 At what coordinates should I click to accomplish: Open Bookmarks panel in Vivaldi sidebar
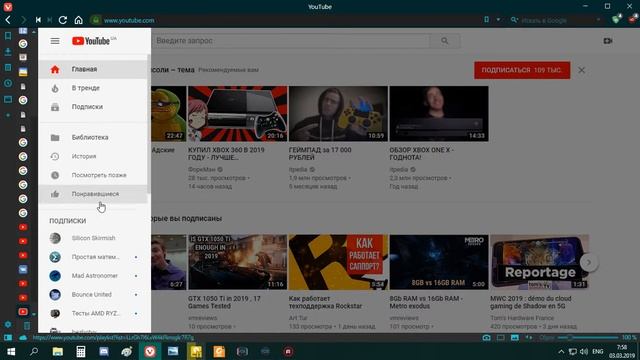click(x=8, y=36)
